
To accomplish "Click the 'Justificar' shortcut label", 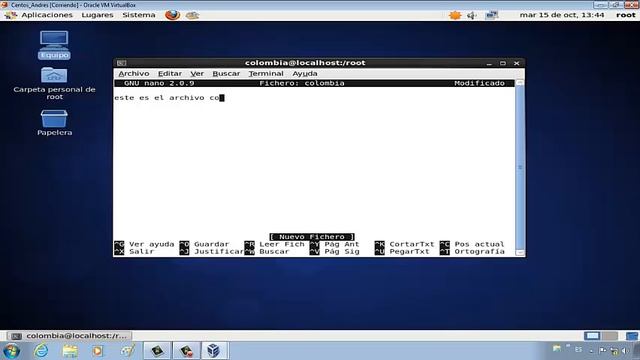I will point(219,251).
